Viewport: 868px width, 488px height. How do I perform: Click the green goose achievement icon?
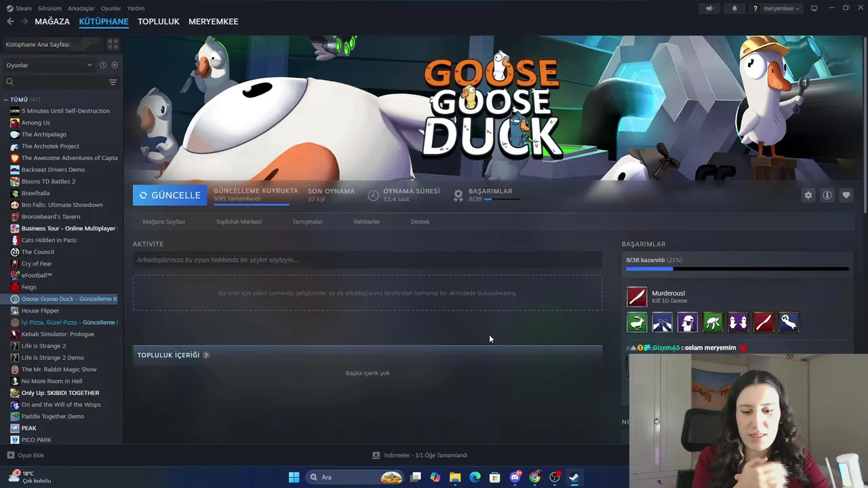pyautogui.click(x=637, y=322)
